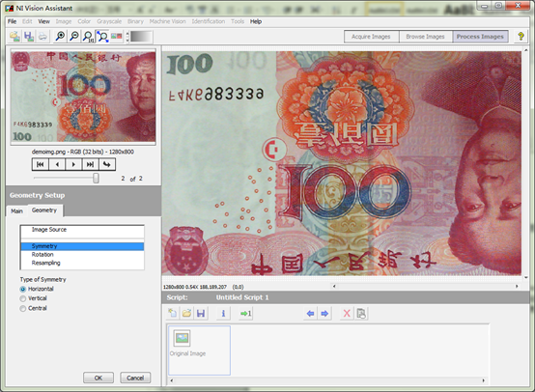Click the select image arrow button
The height and width of the screenshot is (392, 535).
pyautogui.click(x=107, y=164)
